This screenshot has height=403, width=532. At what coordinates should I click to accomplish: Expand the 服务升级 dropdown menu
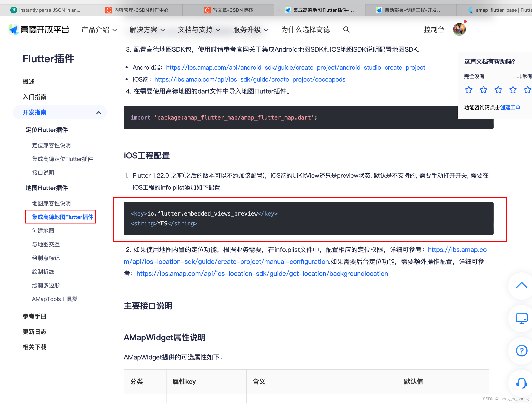pos(251,30)
